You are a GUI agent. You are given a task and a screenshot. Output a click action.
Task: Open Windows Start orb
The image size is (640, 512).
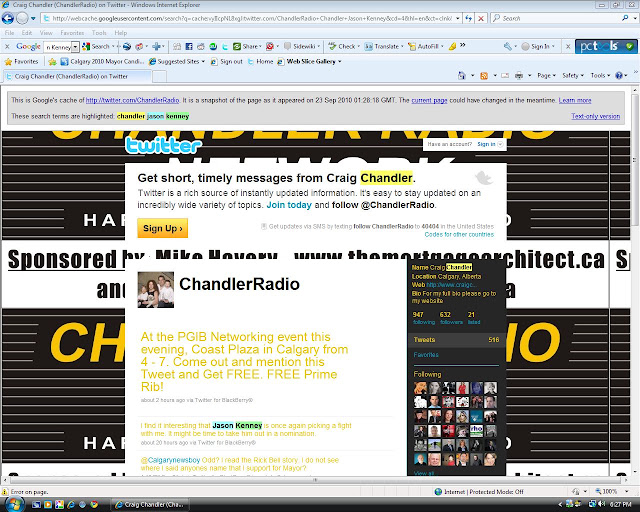13,504
